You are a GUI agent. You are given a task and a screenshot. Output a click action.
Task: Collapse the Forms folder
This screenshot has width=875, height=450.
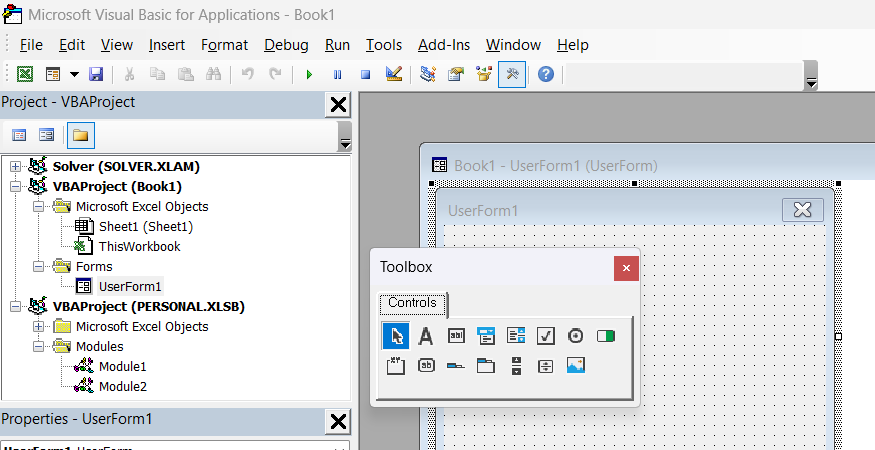(38, 266)
